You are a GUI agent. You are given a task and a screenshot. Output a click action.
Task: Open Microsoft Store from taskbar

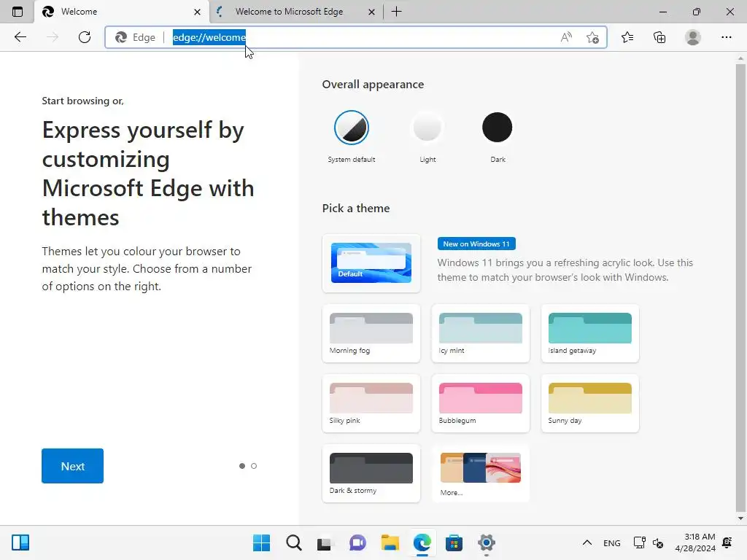(454, 542)
